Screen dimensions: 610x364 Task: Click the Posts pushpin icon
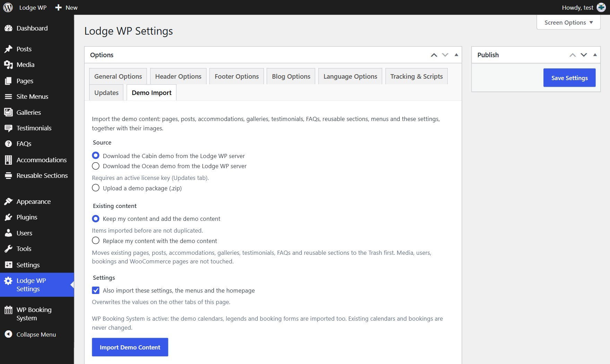click(x=8, y=49)
